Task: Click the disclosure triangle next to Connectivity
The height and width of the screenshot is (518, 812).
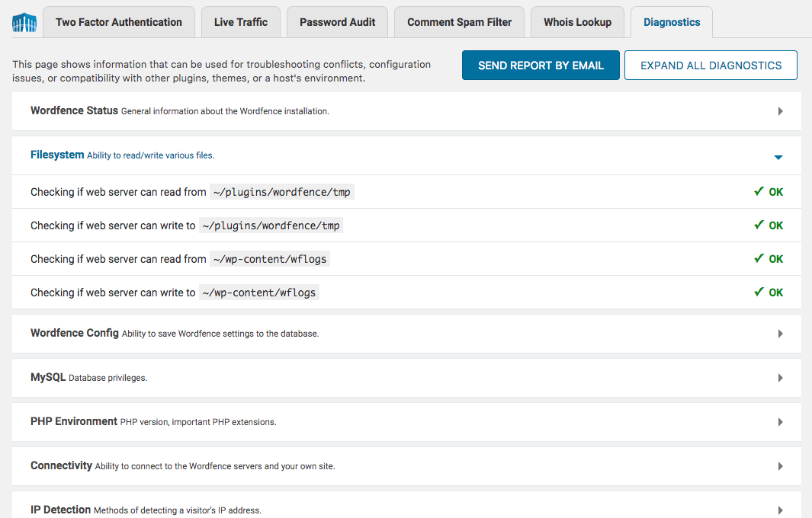Action: 779,465
